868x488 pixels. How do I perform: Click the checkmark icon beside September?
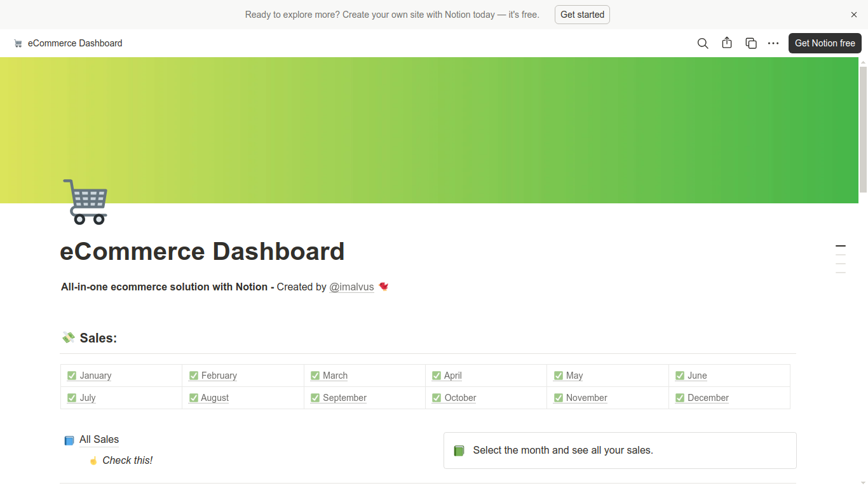315,398
